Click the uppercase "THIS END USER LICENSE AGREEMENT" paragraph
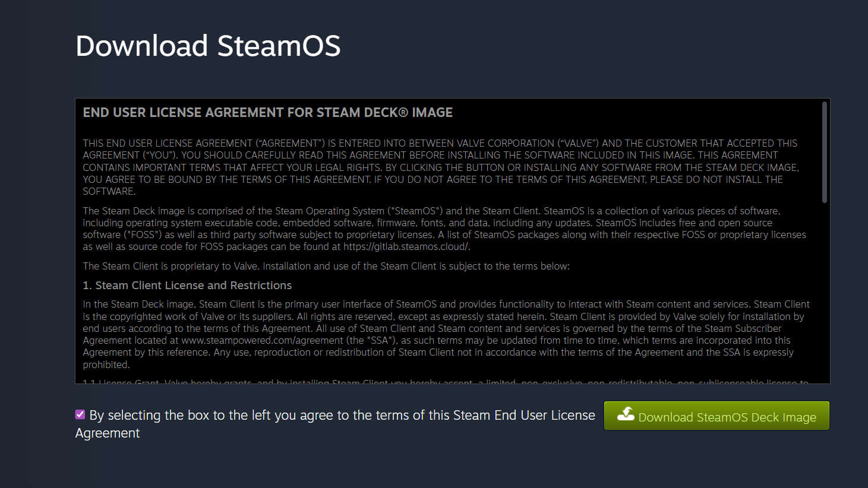868x488 pixels. [440, 167]
